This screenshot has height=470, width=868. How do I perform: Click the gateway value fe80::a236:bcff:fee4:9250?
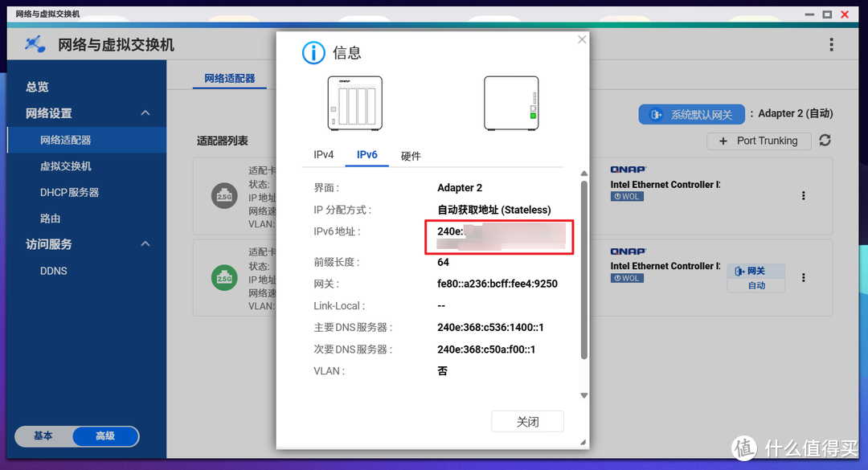point(497,284)
